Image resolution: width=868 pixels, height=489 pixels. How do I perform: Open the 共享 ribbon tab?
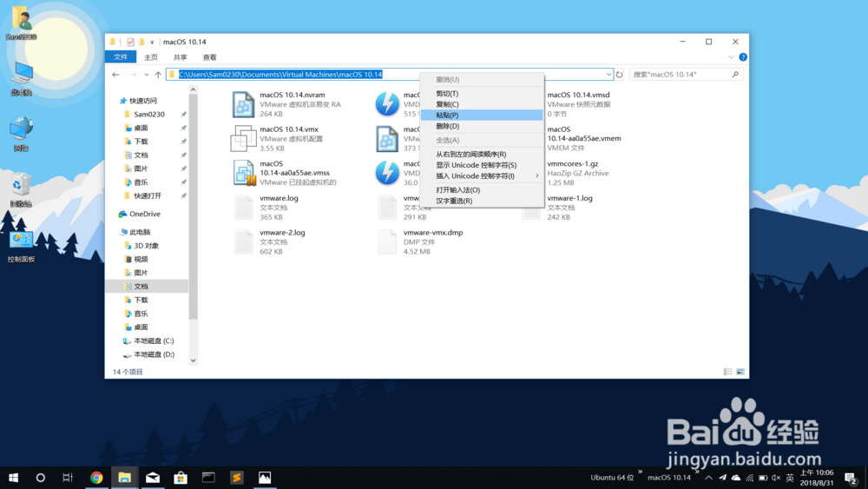[x=180, y=57]
